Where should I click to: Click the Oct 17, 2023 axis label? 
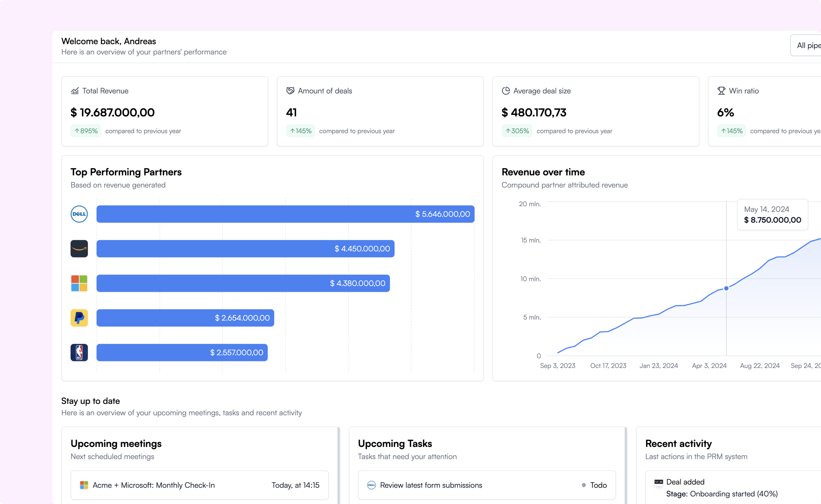609,366
